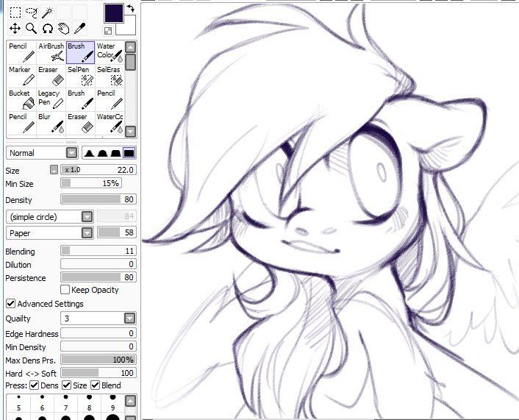Select the flat hard brush edge shape

[x=129, y=153]
